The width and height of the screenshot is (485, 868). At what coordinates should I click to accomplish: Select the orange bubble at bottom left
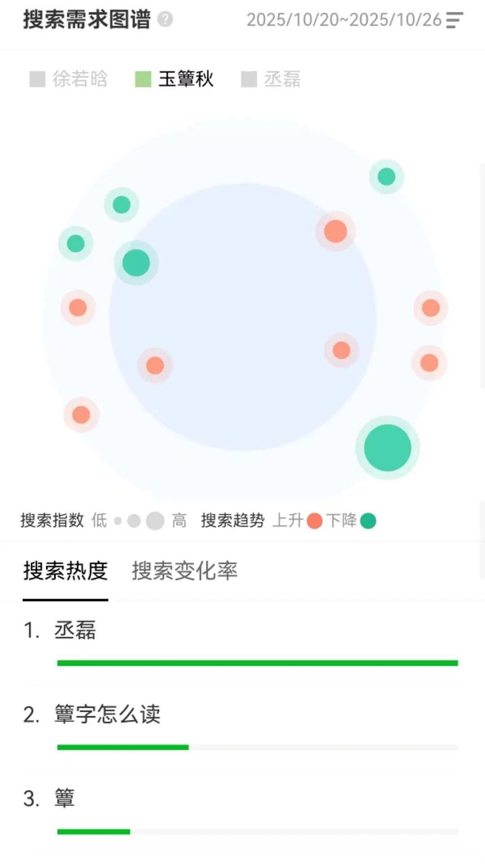coord(81,414)
